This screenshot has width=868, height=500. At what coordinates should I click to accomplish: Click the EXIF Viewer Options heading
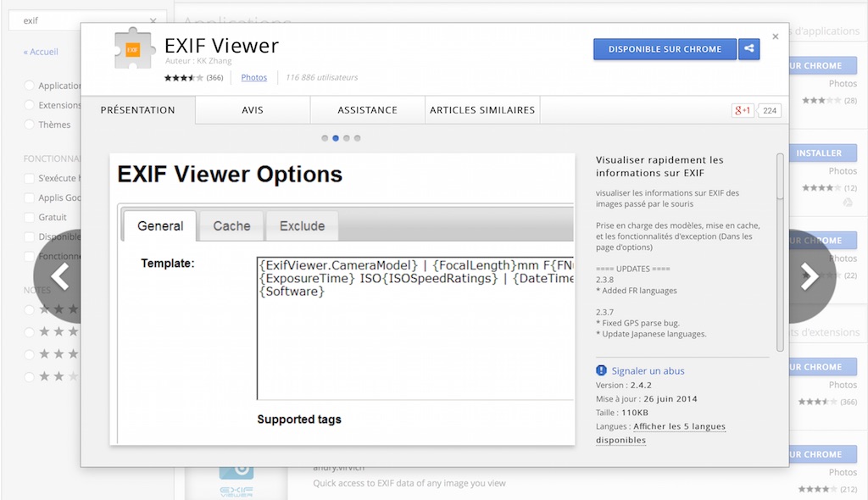coord(230,174)
